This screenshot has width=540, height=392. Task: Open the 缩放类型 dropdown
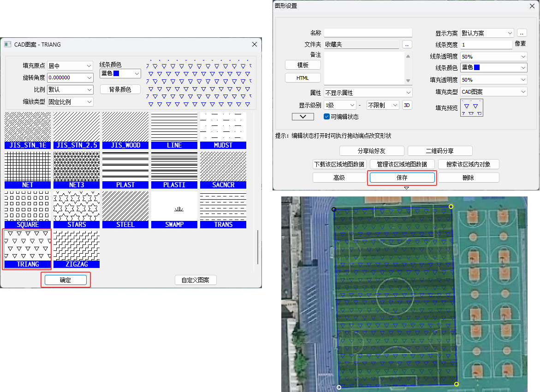click(70, 102)
